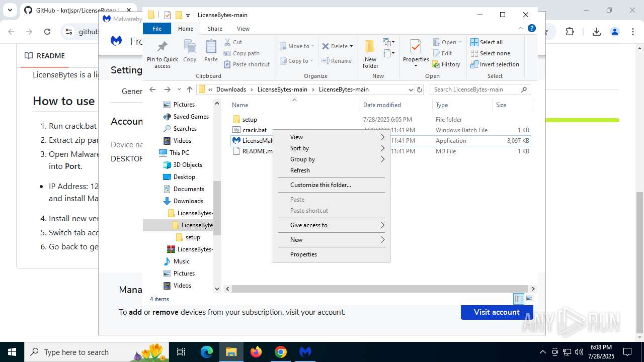Click Paste shortcut in ribbon
Image resolution: width=644 pixels, height=362 pixels.
tap(247, 64)
